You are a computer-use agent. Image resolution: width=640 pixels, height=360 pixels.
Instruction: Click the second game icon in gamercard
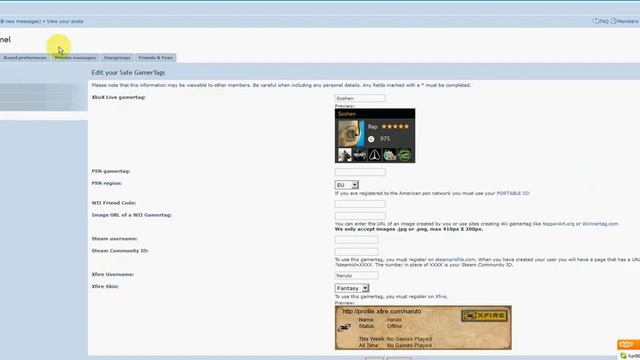point(360,155)
